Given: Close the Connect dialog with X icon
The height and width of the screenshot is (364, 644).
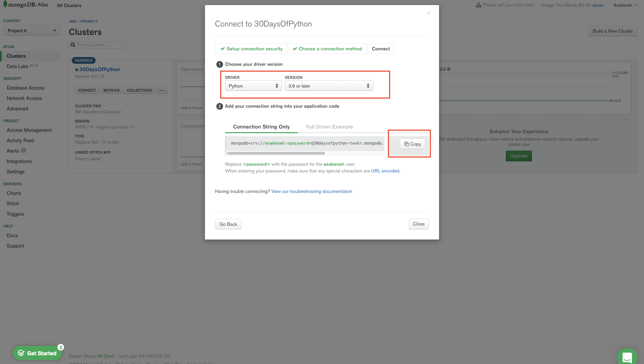Looking at the screenshot, I should coord(429,13).
